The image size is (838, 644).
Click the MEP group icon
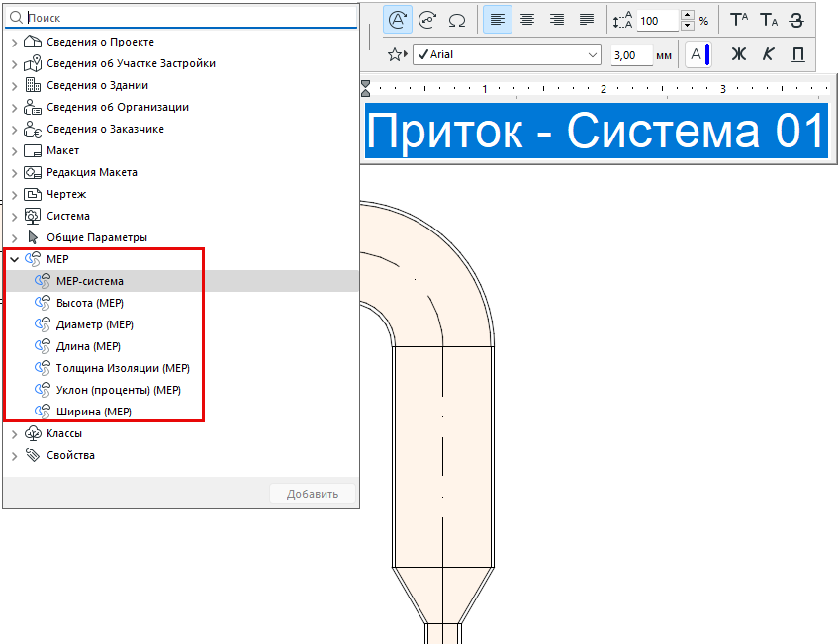click(x=33, y=259)
